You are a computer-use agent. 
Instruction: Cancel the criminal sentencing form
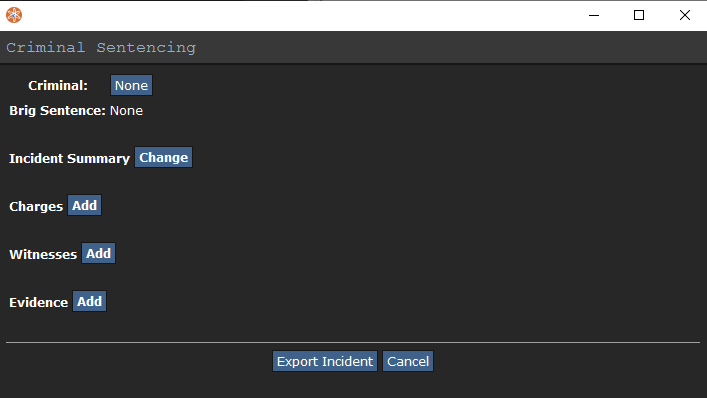tap(408, 361)
